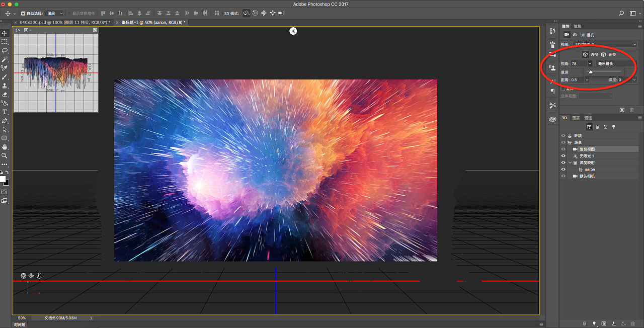Choose the 3D roll camera mode

pyautogui.click(x=255, y=13)
